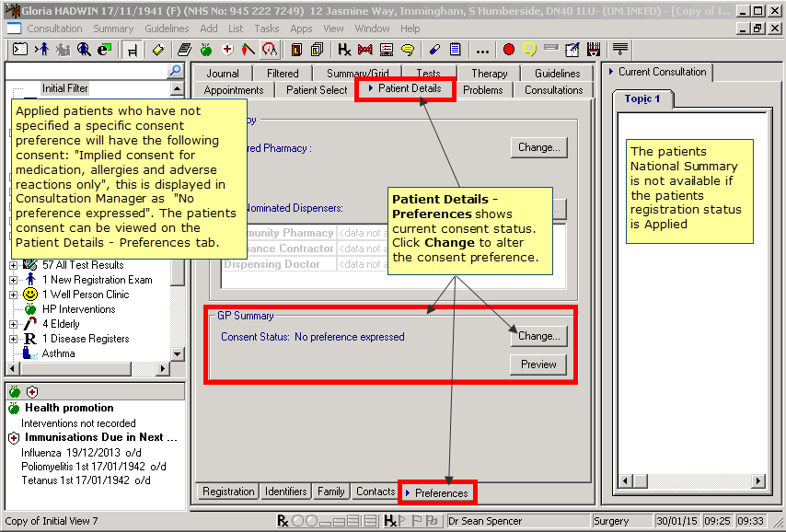Viewport: 786px width, 532px height.
Task: Click the ellipsis (...) toolbar icon
Action: (481, 50)
